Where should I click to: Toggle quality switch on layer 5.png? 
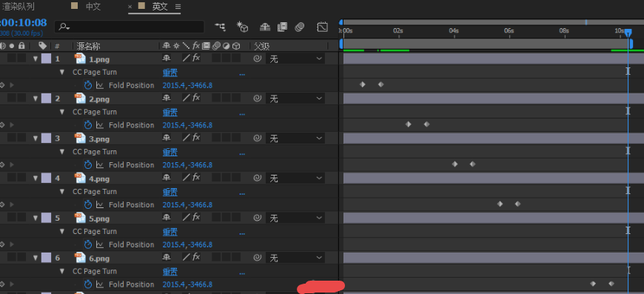[x=187, y=218]
